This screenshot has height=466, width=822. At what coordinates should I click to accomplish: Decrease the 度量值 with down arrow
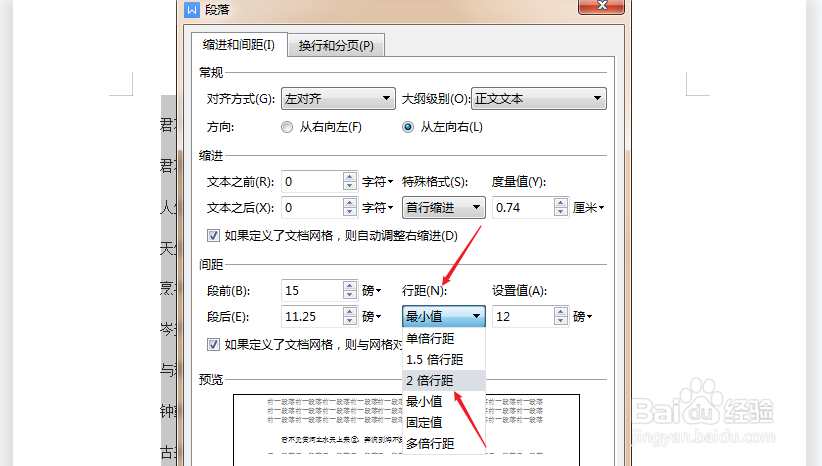560,213
